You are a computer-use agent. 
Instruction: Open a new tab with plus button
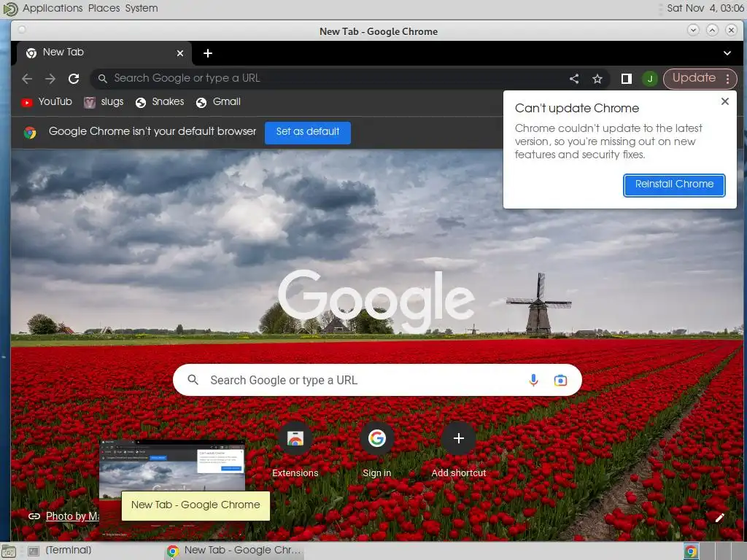tap(208, 53)
